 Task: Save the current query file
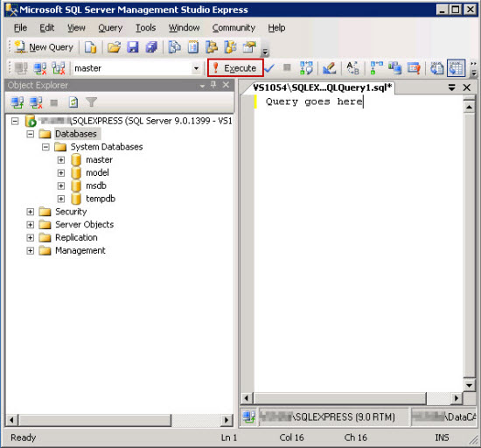pyautogui.click(x=133, y=47)
